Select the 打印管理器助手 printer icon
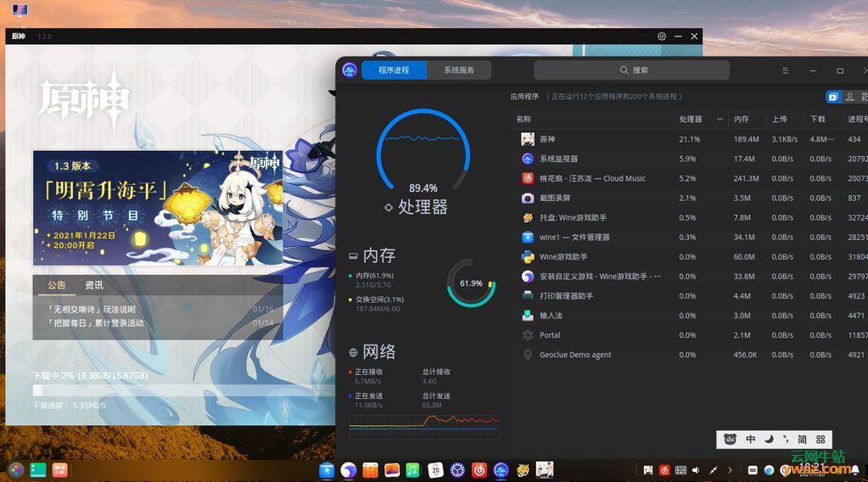Image resolution: width=868 pixels, height=482 pixels. [528, 296]
